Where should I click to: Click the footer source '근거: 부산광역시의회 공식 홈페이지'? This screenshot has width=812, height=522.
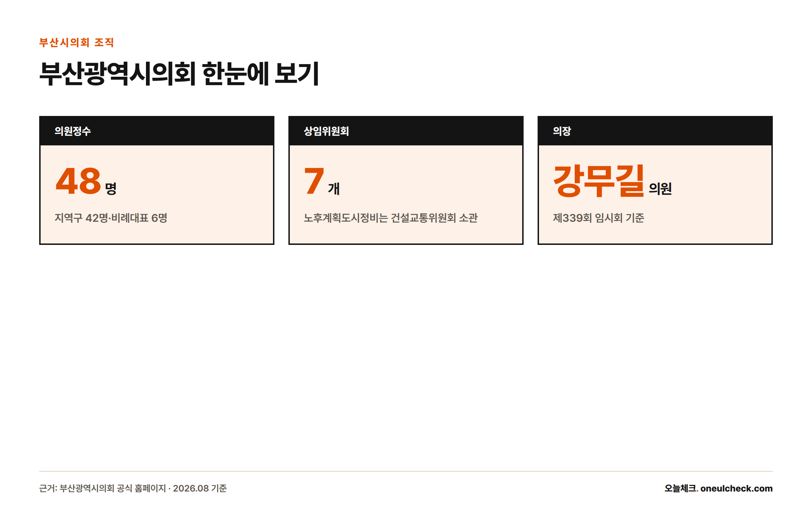point(103,488)
